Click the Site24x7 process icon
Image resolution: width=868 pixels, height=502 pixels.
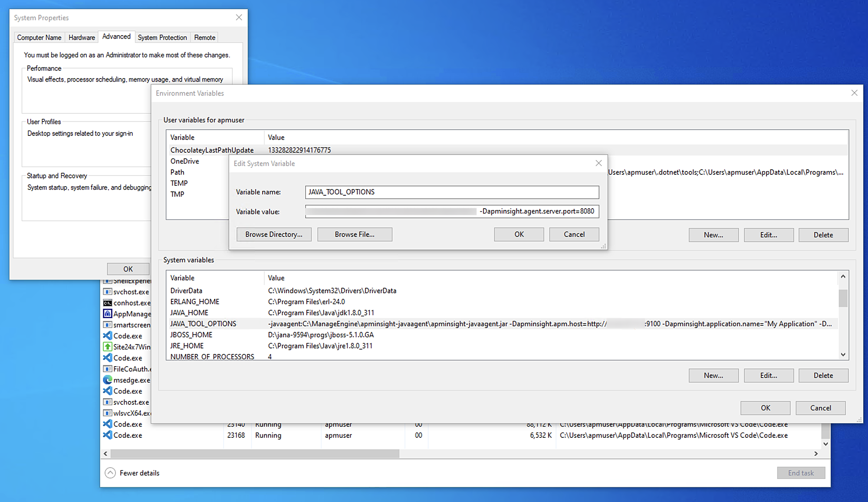point(107,347)
